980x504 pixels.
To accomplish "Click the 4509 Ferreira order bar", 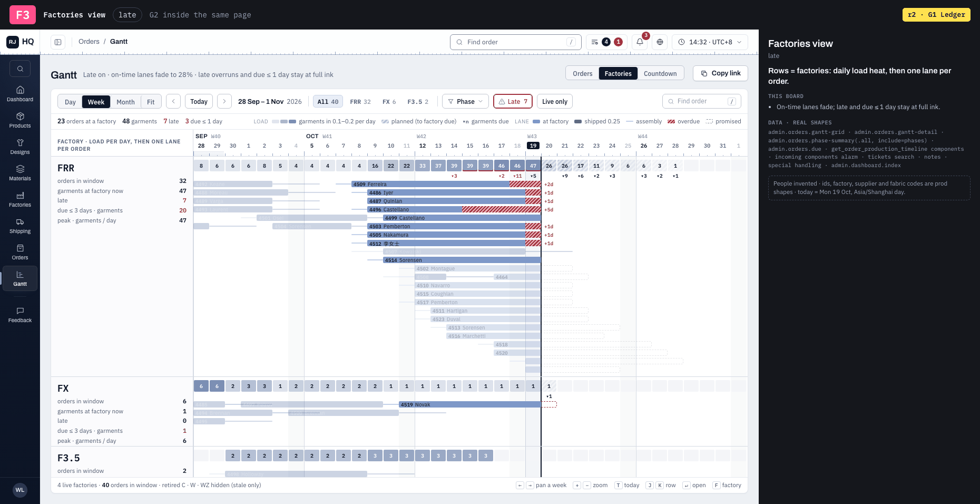I will (446, 184).
